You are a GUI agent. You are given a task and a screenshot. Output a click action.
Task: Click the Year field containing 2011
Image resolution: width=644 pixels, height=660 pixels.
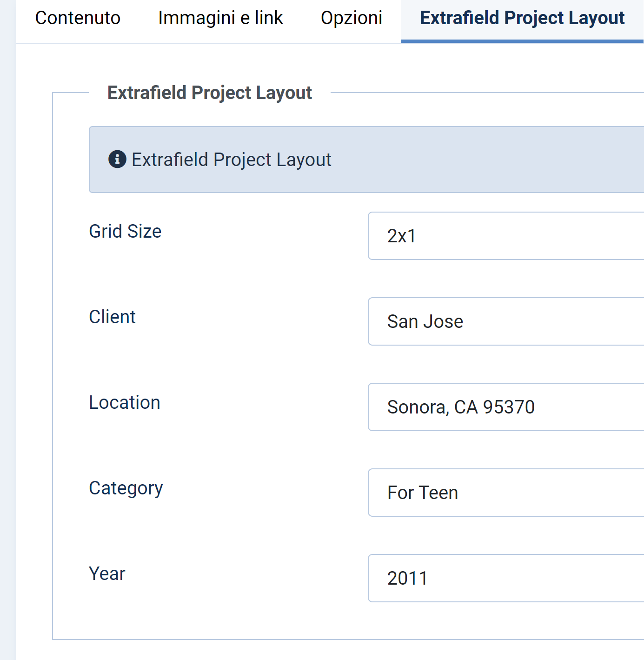point(505,578)
